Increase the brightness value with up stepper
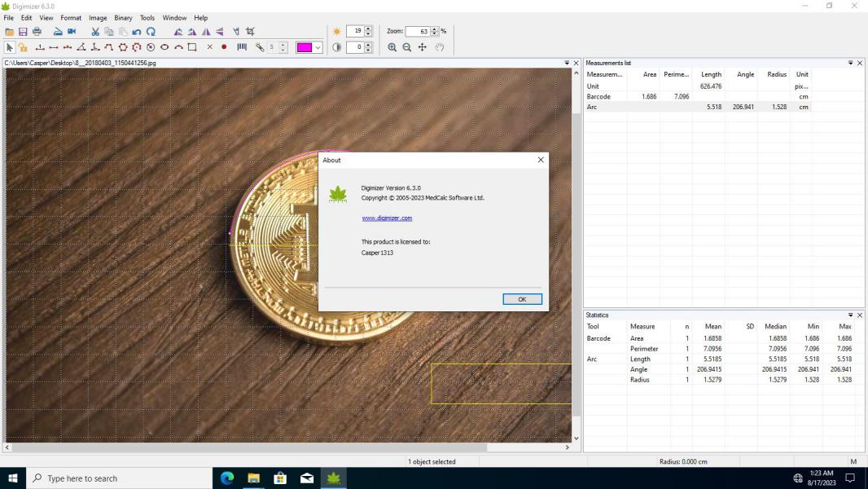This screenshot has height=489, width=868. click(368, 29)
